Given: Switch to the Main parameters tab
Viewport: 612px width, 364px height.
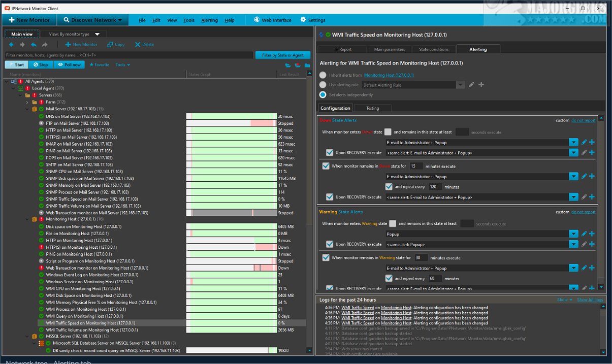Looking at the screenshot, I should click(x=390, y=49).
